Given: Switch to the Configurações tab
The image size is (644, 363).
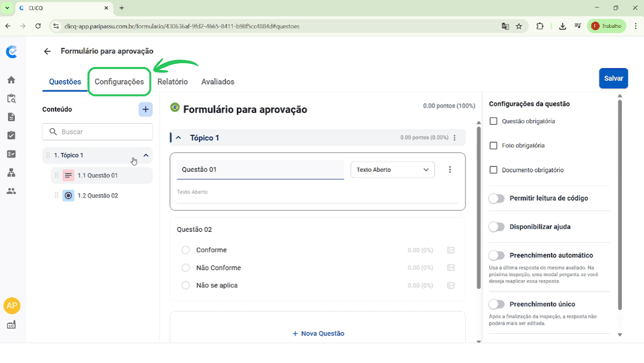Looking at the screenshot, I should (119, 82).
